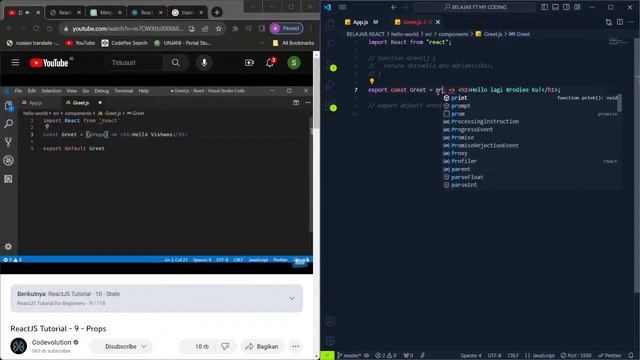The image size is (640, 360).
Task: Reload the YouTube page in Chrome
Action: point(36,28)
